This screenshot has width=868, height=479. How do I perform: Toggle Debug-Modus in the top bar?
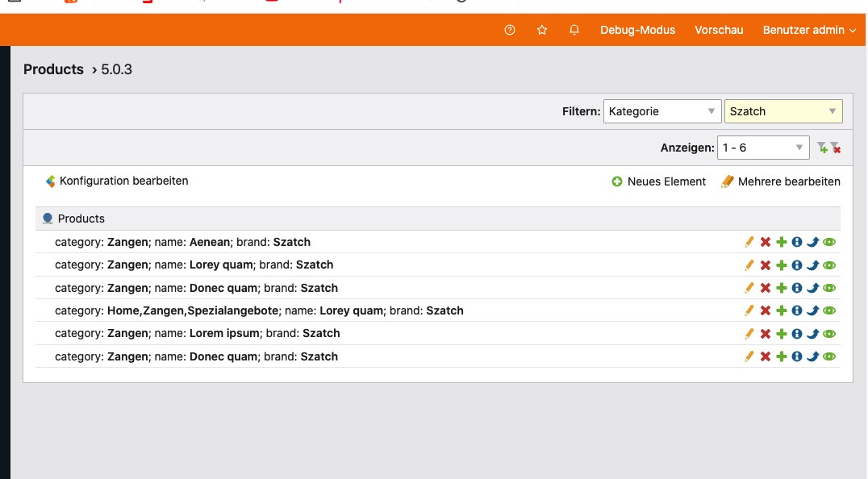tap(637, 30)
